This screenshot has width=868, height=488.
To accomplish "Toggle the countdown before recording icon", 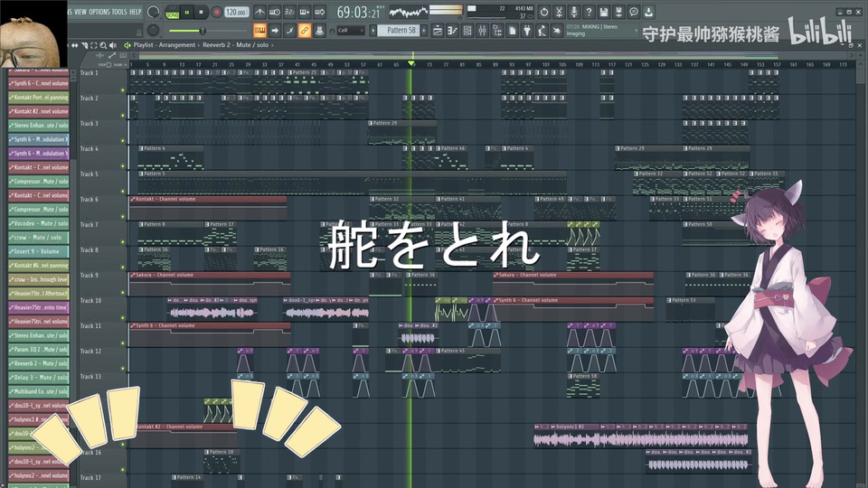I will (289, 12).
